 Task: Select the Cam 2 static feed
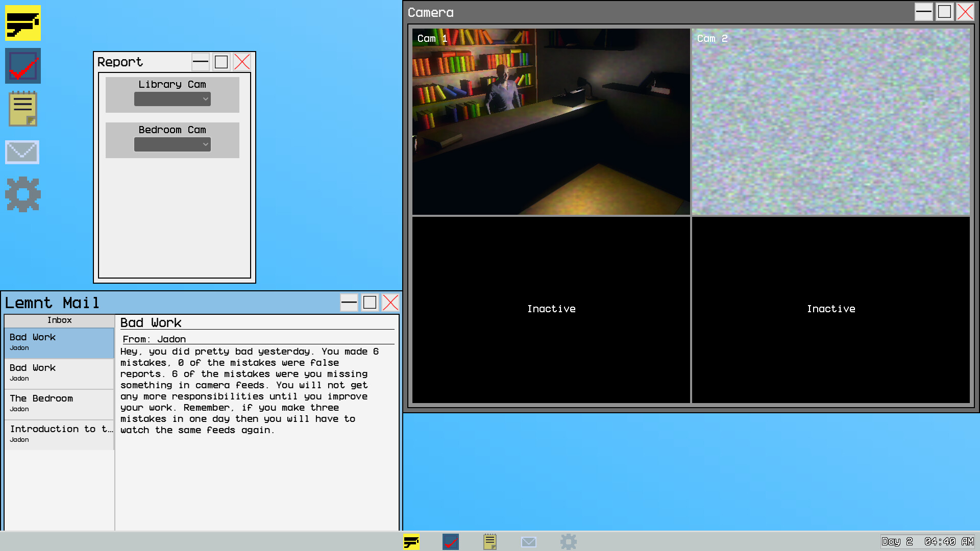(830, 121)
